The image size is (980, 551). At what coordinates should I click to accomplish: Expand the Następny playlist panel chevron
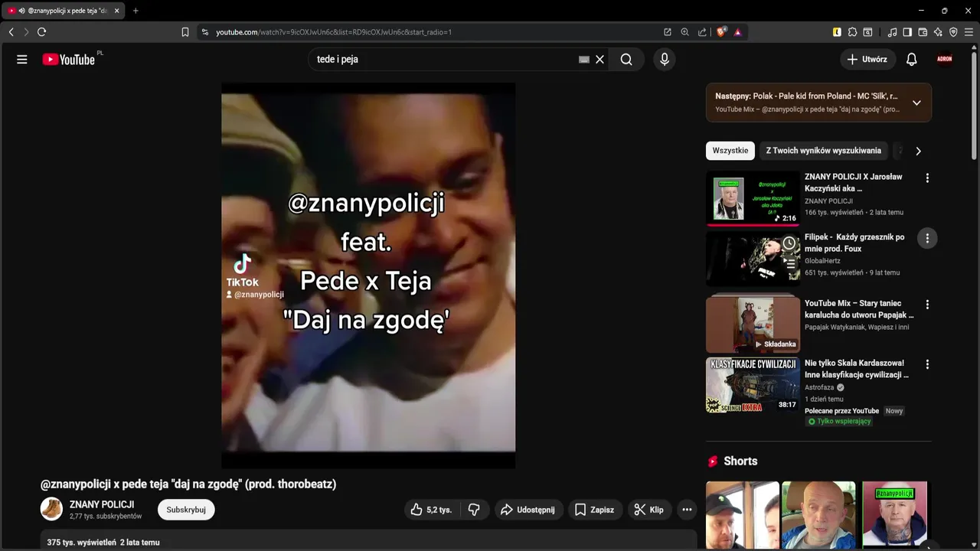[x=916, y=103]
